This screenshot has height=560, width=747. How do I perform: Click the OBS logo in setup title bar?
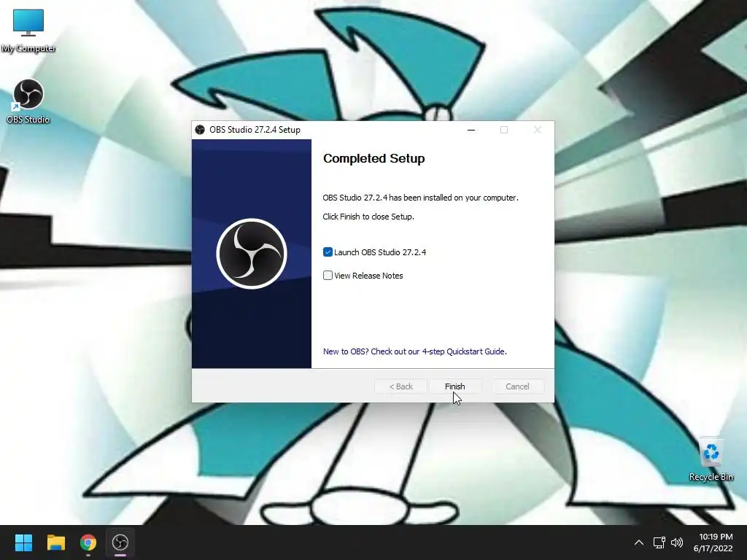[200, 130]
